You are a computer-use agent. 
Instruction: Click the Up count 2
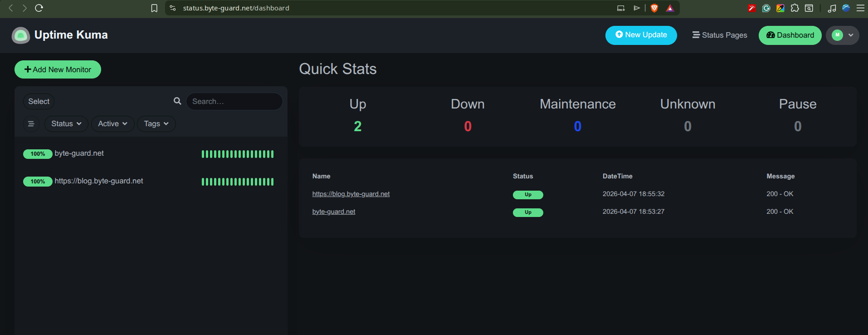coord(358,126)
